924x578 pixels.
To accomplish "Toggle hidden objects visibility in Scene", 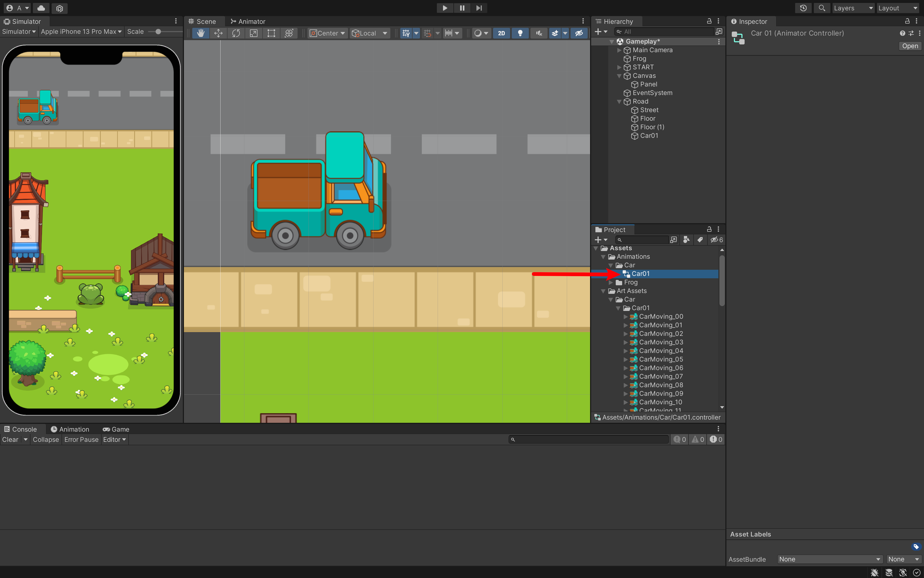I will tap(579, 33).
